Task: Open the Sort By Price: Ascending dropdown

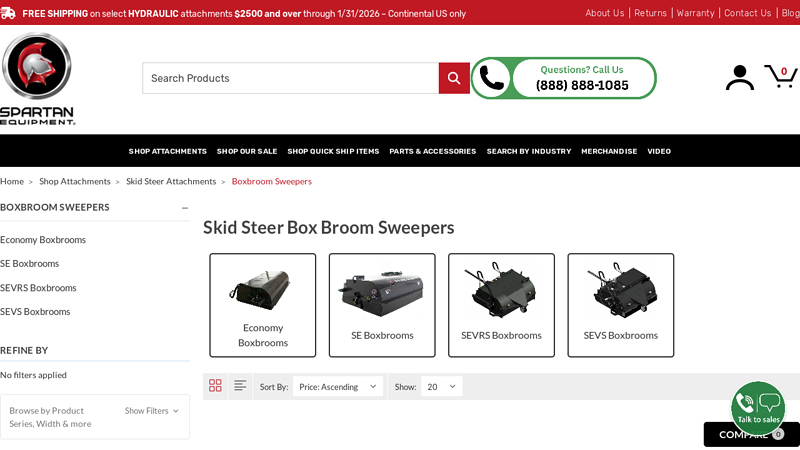Action: [338, 387]
